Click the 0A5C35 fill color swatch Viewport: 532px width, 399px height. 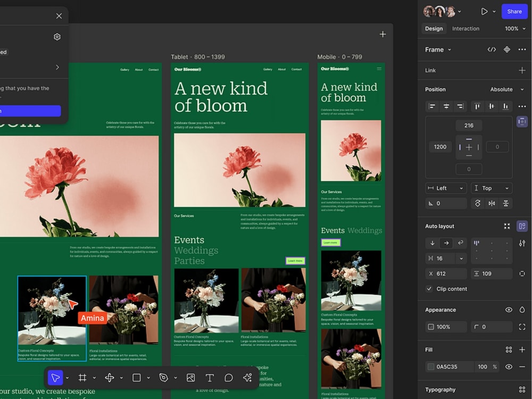pos(431,367)
